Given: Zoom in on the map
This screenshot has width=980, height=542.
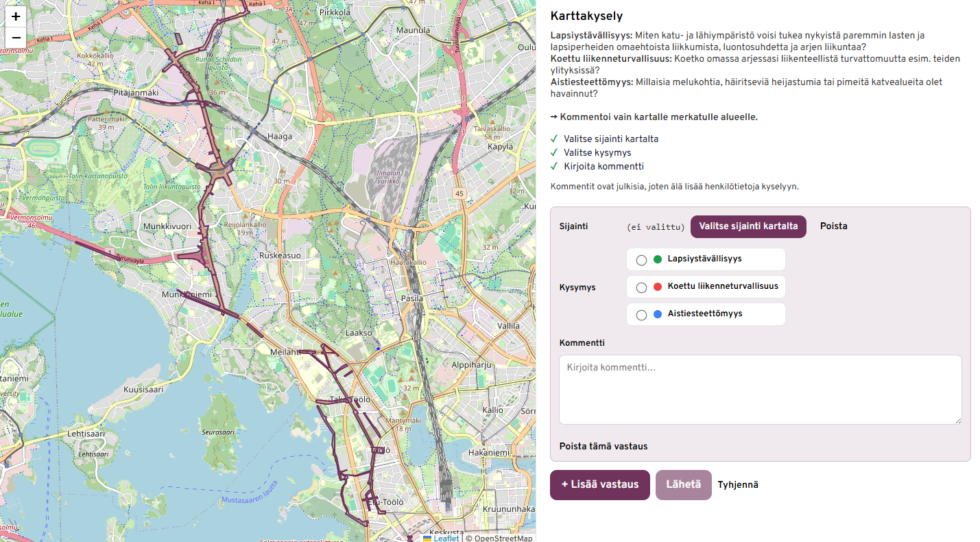Looking at the screenshot, I should point(16,16).
